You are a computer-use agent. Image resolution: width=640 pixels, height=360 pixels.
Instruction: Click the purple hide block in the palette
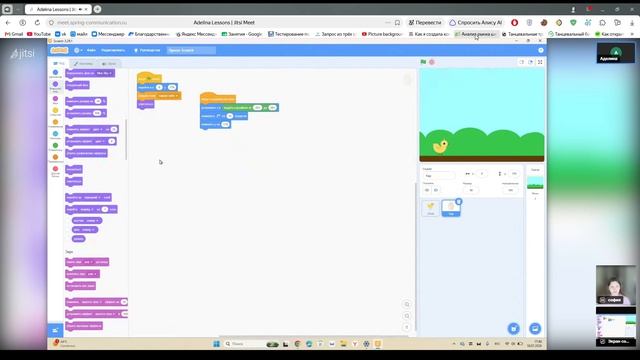(74, 181)
